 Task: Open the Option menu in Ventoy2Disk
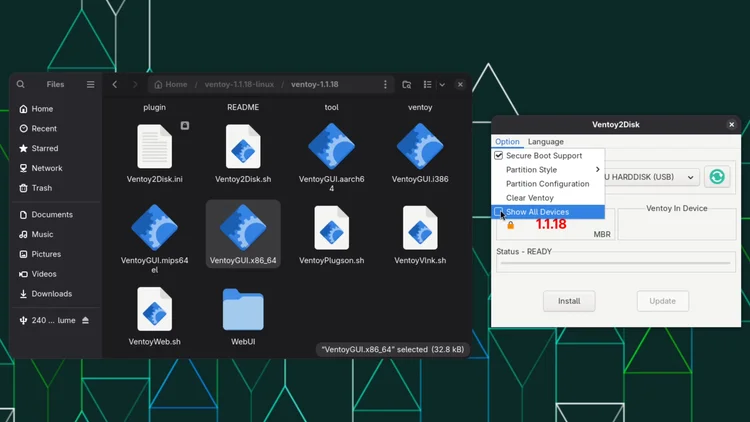507,142
